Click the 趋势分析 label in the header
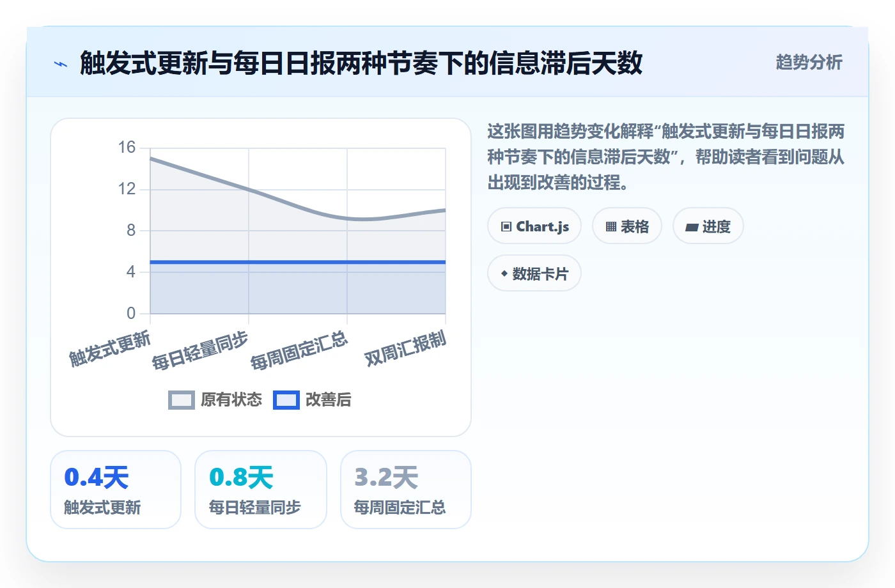The image size is (895, 588). pos(809,62)
